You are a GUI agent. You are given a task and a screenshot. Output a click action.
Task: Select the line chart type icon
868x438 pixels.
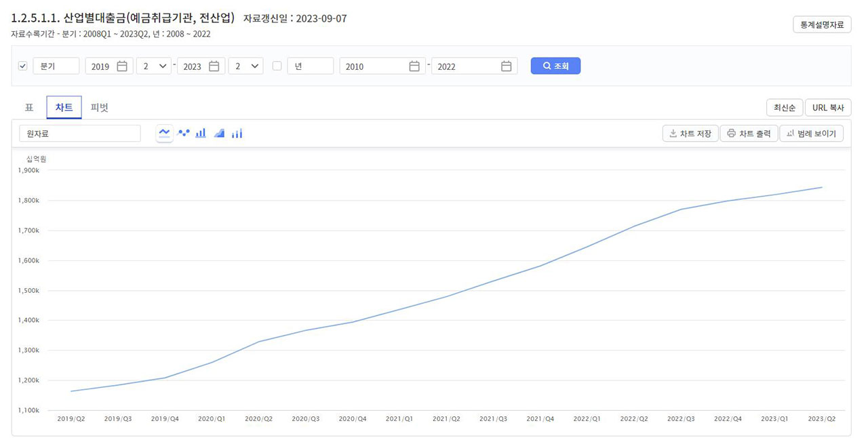click(x=164, y=134)
